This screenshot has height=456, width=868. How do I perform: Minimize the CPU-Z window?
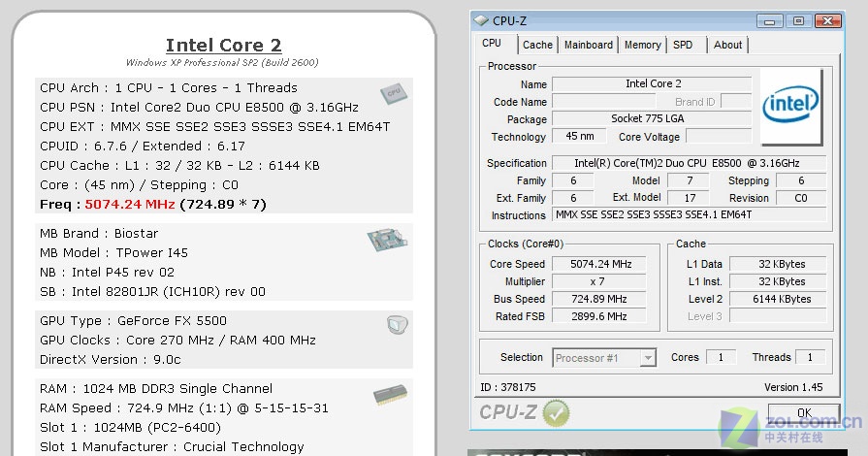769,21
